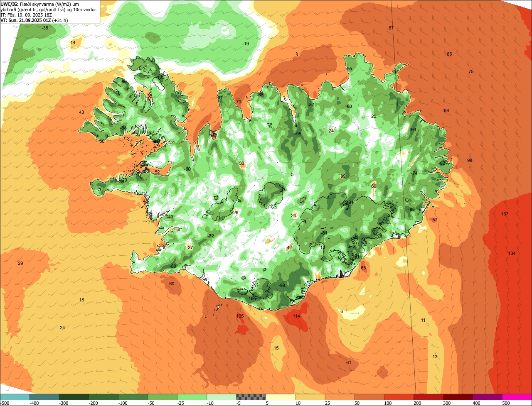Click the '300' legend scale label

[447, 403]
